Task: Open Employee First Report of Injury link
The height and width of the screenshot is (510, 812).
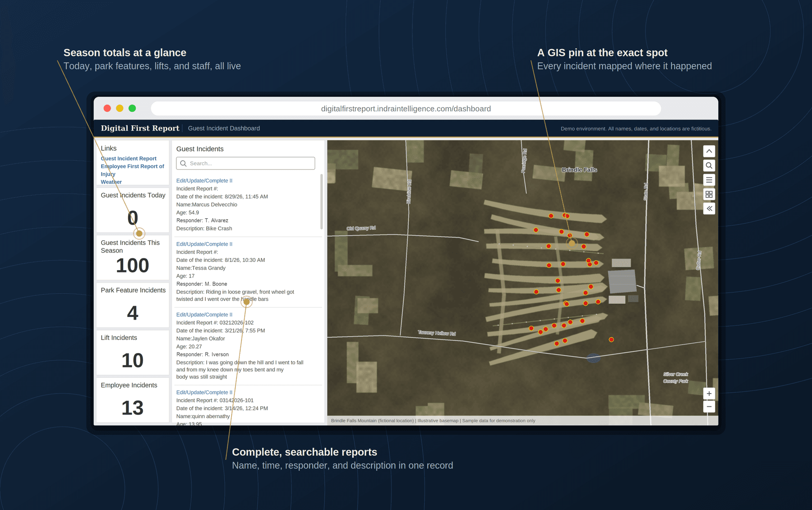Action: pyautogui.click(x=132, y=170)
